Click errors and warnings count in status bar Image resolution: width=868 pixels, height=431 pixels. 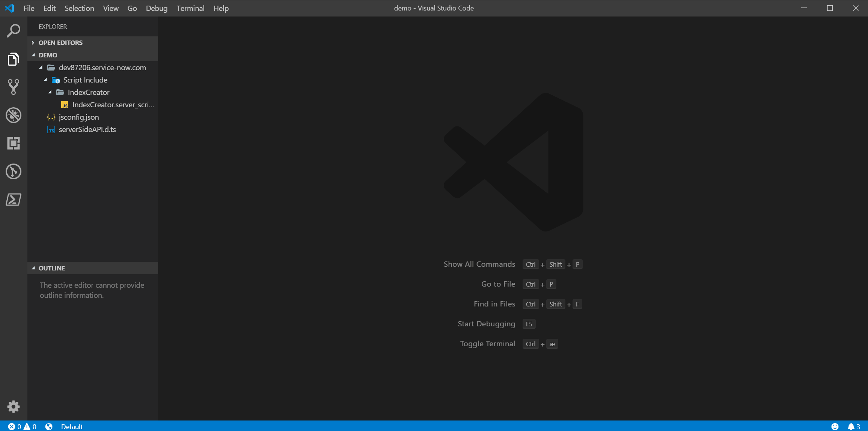[x=22, y=426]
